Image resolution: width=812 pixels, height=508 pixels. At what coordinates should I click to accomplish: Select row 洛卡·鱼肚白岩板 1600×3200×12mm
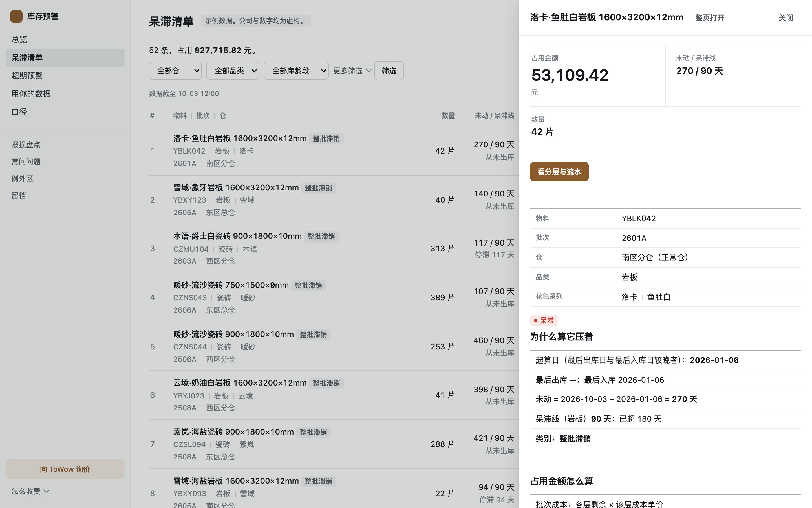(334, 151)
